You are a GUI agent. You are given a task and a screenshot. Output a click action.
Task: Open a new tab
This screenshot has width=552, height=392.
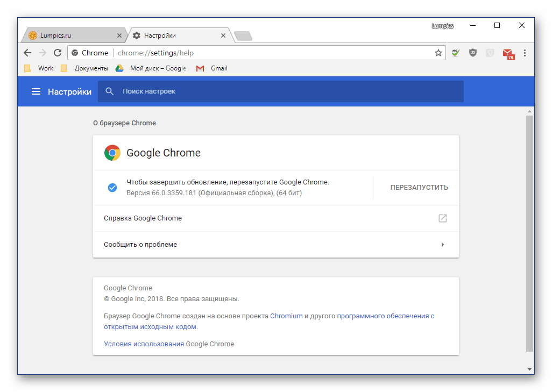[x=244, y=36]
